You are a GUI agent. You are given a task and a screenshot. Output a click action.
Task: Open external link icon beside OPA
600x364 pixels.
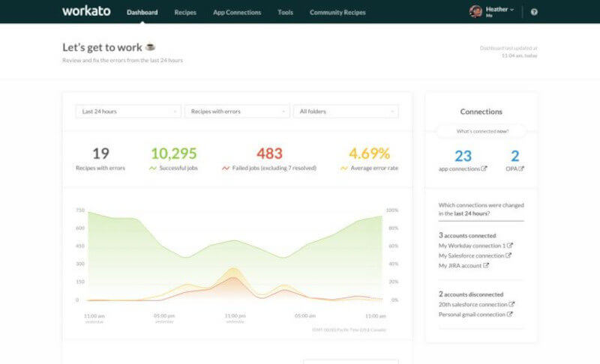tap(521, 169)
